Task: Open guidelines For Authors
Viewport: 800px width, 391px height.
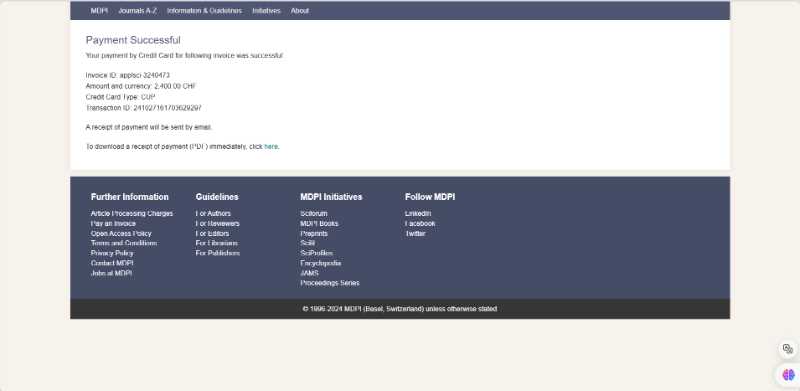Action: coord(213,213)
